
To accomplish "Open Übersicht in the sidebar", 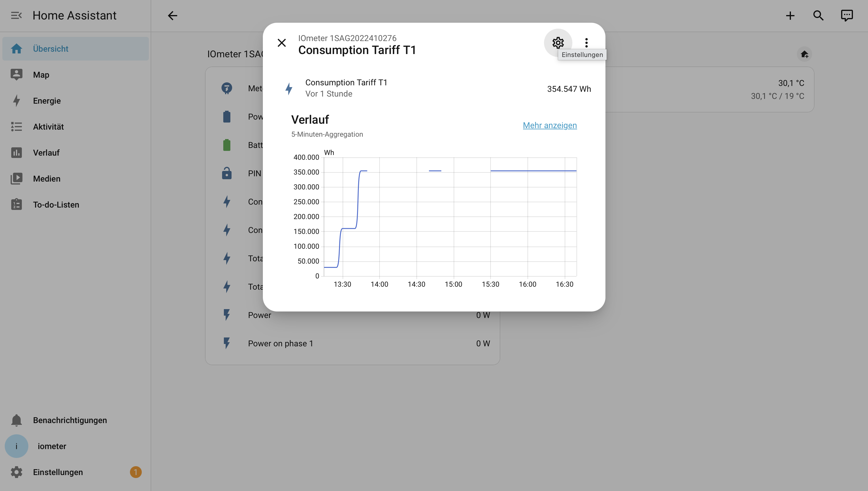I will pyautogui.click(x=76, y=49).
